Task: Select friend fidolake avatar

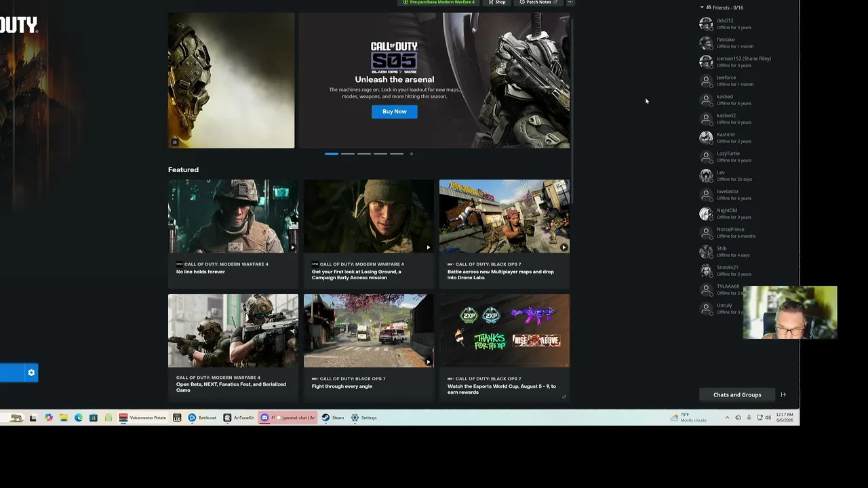Action: [706, 43]
